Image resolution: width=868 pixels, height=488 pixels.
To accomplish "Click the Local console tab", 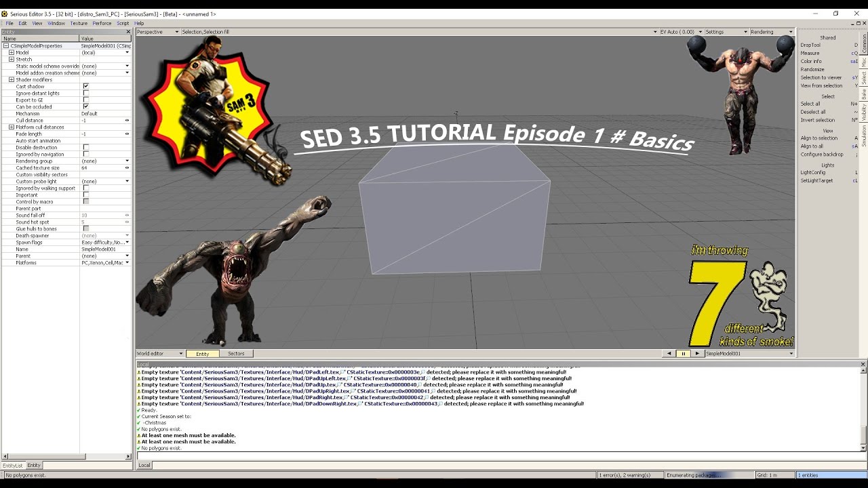I will tap(144, 465).
